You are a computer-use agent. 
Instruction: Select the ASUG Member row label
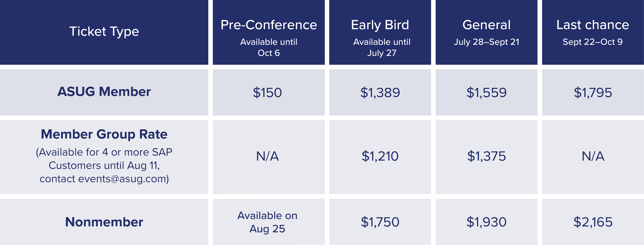[x=104, y=92]
